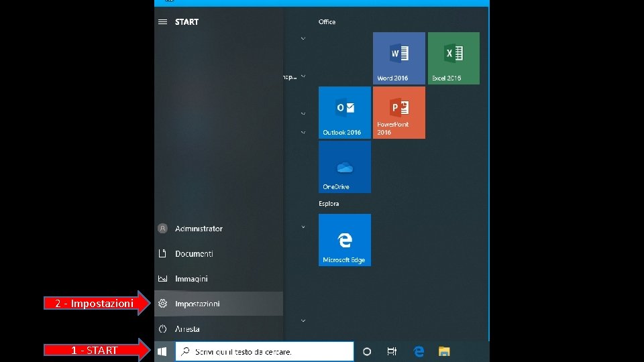Open the Word 2016 tile
644x362 pixels.
(x=398, y=58)
